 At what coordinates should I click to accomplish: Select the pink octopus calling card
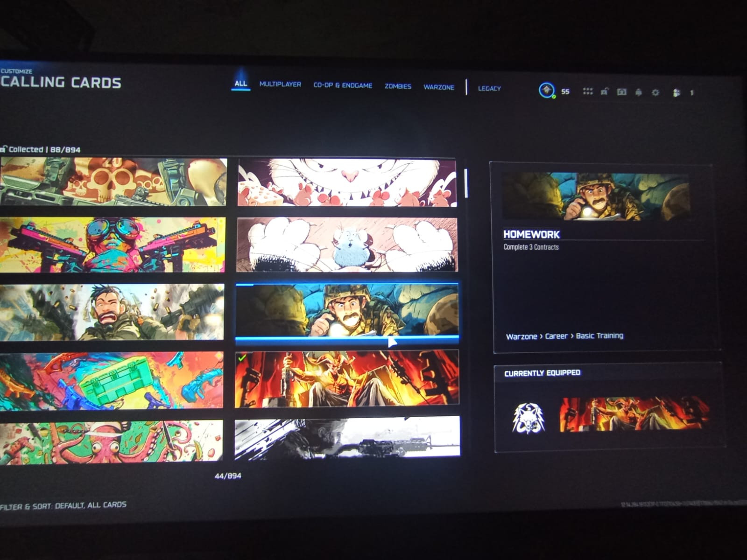111,441
